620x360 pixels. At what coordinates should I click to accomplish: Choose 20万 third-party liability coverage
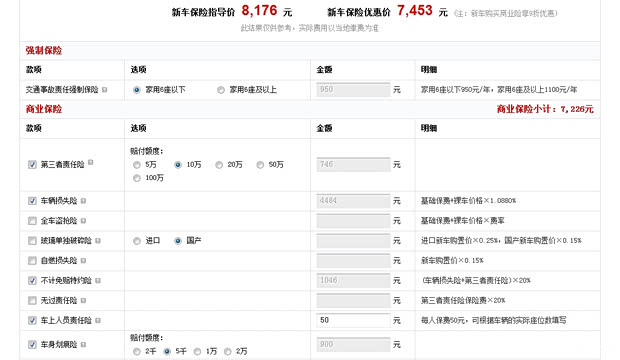(219, 165)
